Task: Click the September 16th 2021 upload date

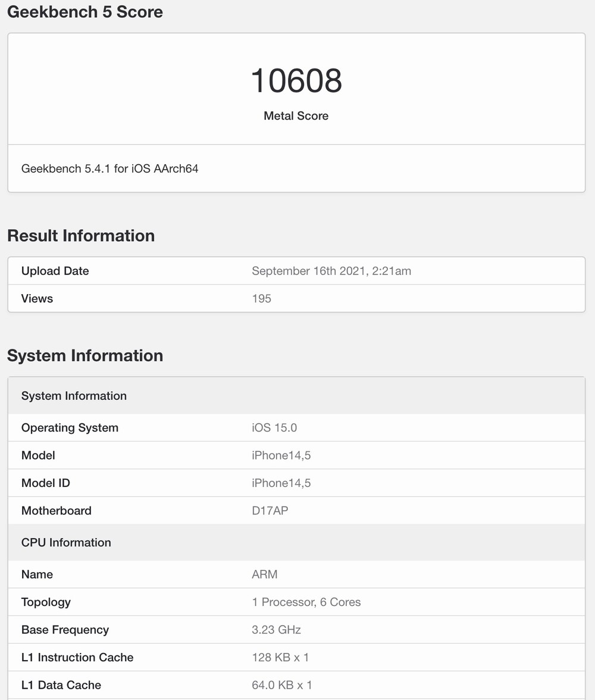Action: coord(331,271)
